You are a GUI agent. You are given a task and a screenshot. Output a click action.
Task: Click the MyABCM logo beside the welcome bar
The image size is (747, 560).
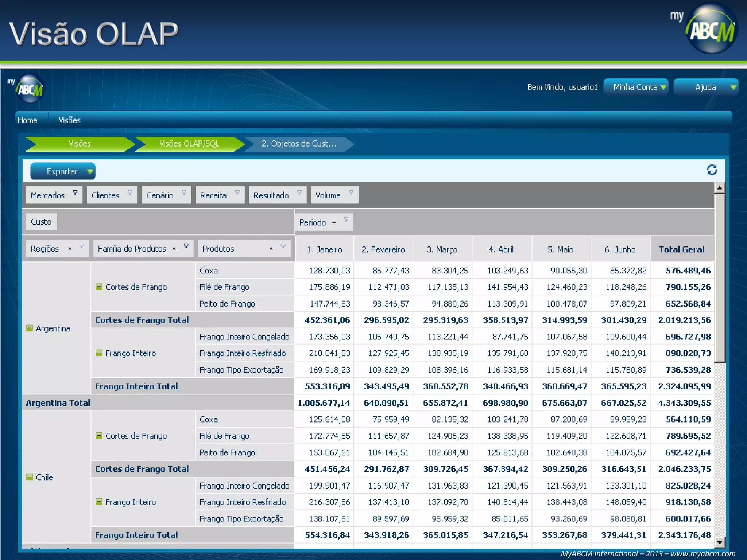click(30, 89)
